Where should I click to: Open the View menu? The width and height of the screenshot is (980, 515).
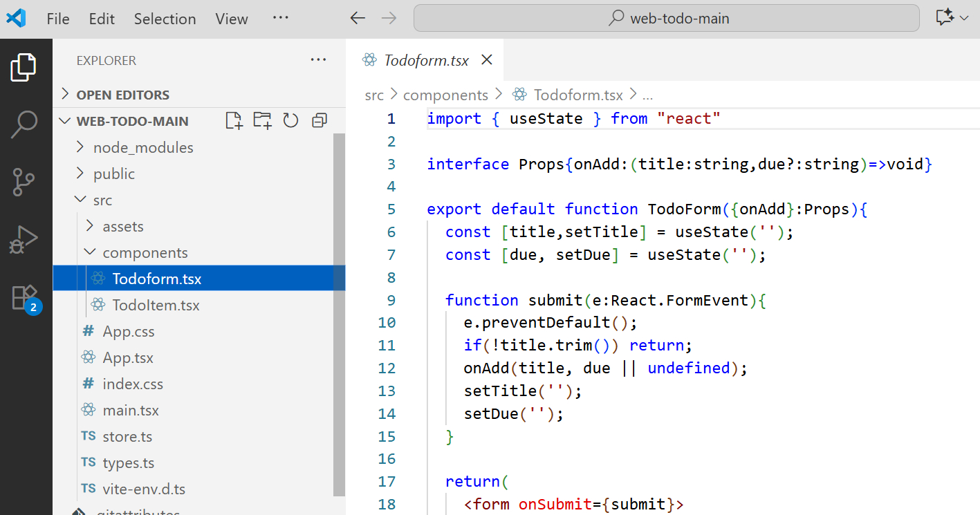(232, 19)
